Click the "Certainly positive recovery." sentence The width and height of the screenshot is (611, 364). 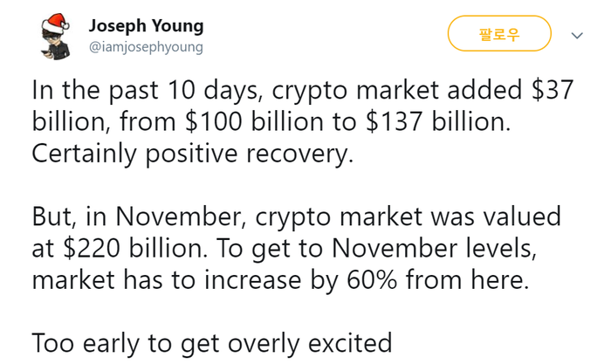coord(193,154)
